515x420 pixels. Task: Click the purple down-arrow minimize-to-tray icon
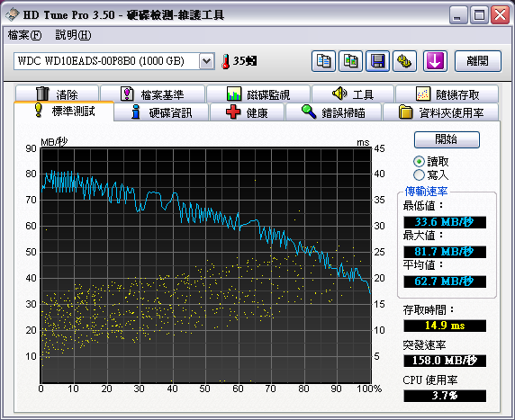point(435,61)
